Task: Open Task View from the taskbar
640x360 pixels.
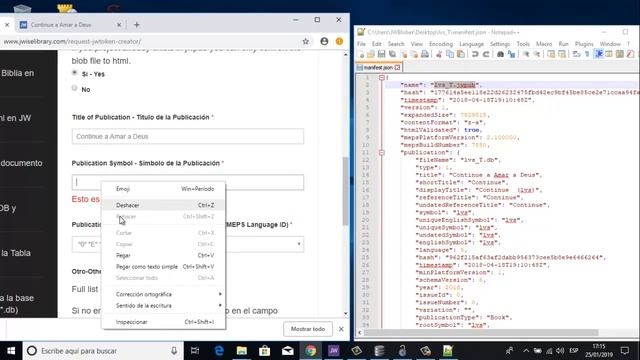Action: (x=195, y=351)
